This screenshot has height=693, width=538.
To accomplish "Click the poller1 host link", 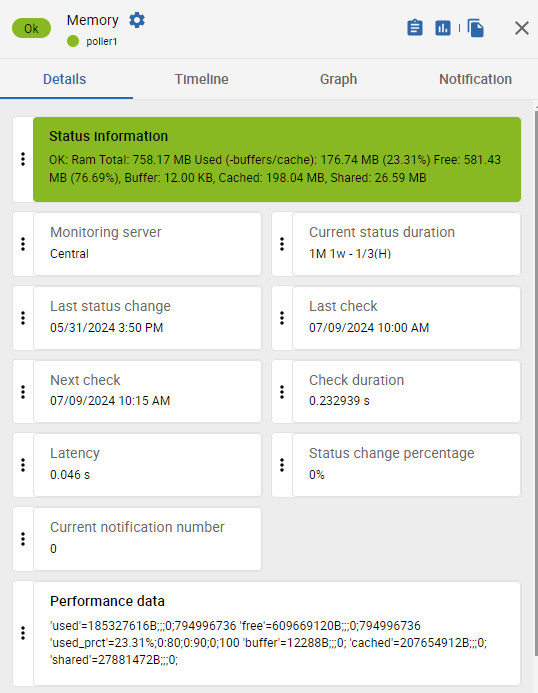I will click(102, 42).
